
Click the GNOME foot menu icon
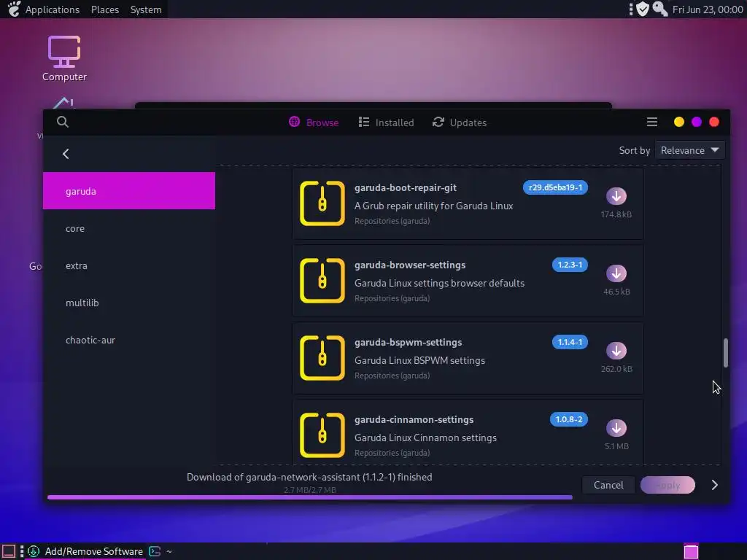[15, 9]
